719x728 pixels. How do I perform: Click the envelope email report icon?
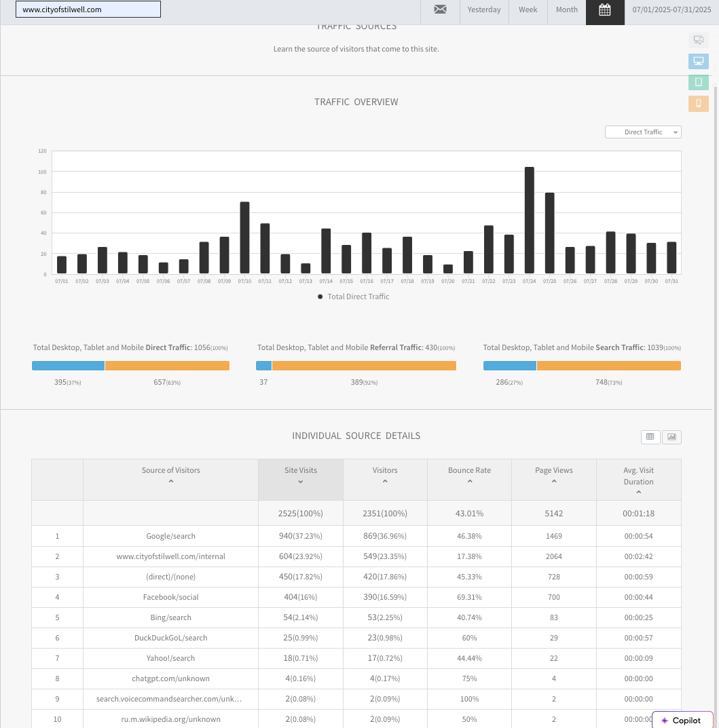pyautogui.click(x=440, y=10)
